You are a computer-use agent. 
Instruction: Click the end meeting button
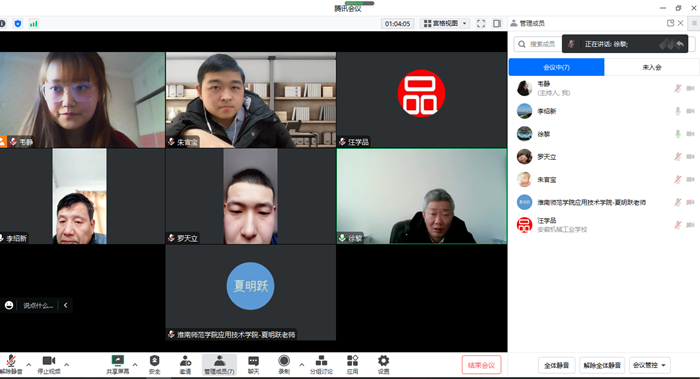pyautogui.click(x=481, y=365)
